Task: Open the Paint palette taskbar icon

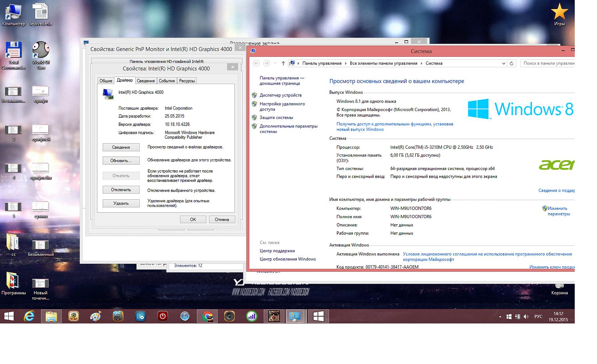Action: [96, 316]
